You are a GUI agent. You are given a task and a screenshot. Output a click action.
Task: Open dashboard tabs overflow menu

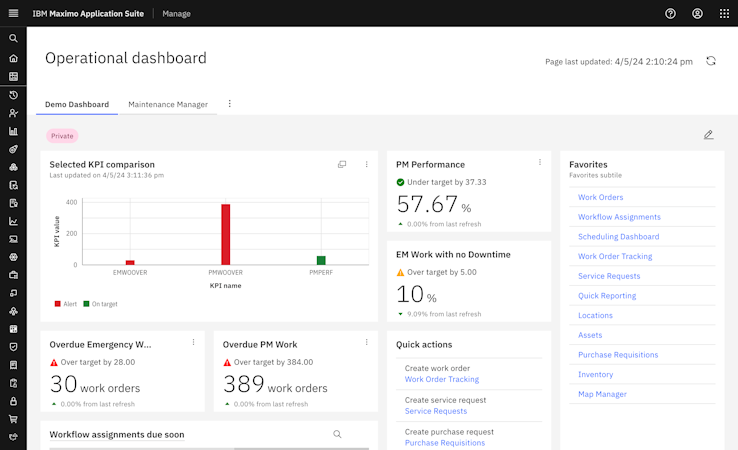point(229,104)
